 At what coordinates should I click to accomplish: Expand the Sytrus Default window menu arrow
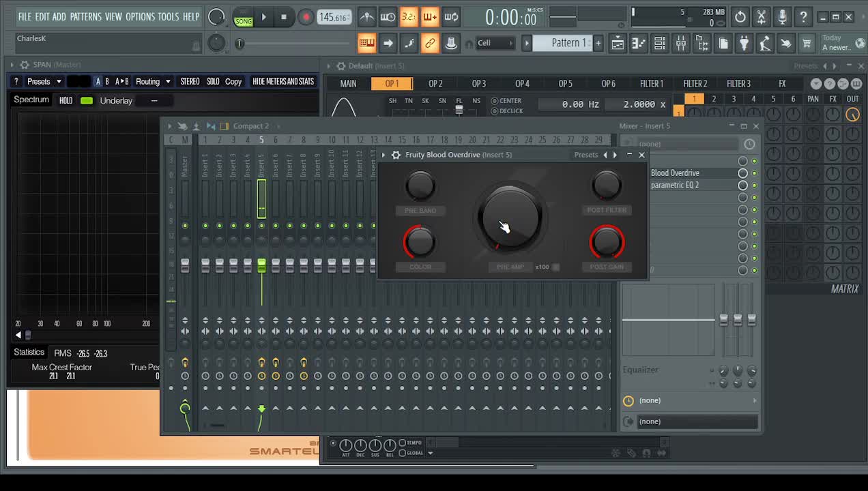pos(329,66)
